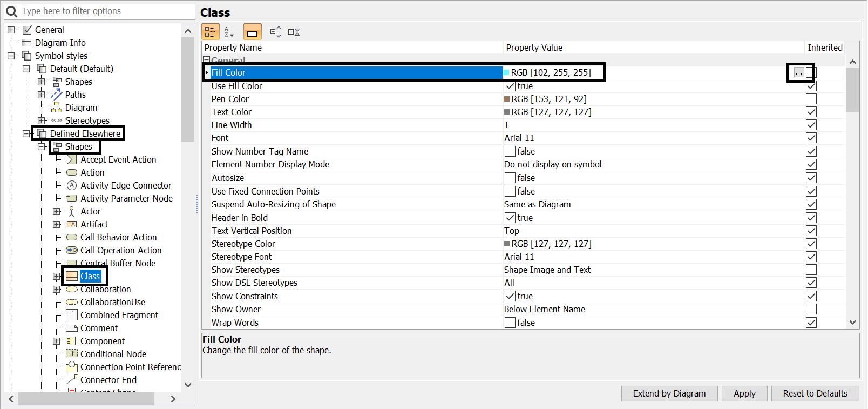Select Combined Fragment in the Shapes list
868x409 pixels.
click(x=119, y=315)
